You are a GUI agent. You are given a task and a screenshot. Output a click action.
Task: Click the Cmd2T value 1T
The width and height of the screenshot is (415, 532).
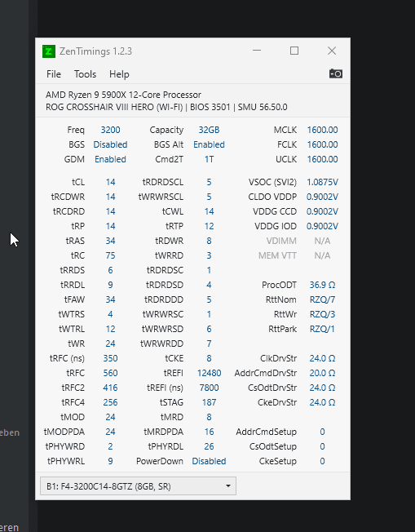point(209,159)
